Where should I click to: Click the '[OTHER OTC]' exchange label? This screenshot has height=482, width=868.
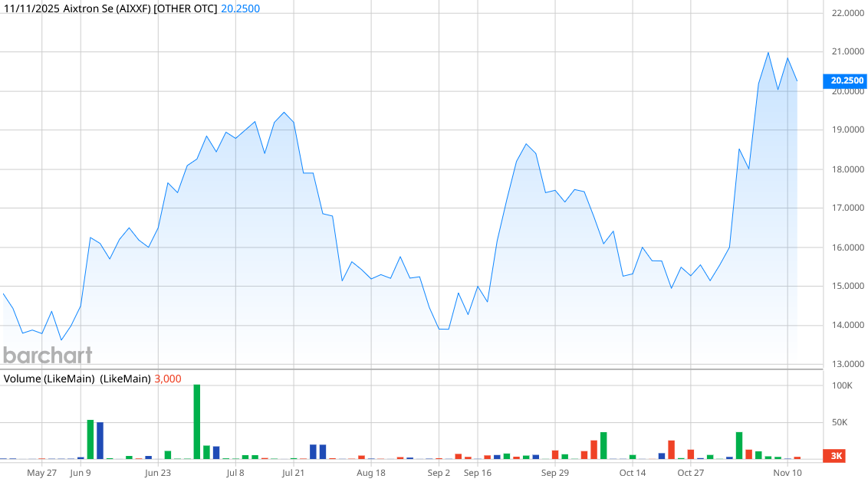pyautogui.click(x=186, y=9)
